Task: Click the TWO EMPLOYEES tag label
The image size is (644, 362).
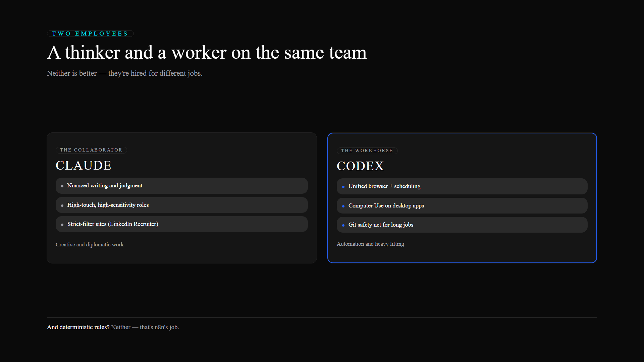Action: pyautogui.click(x=90, y=34)
